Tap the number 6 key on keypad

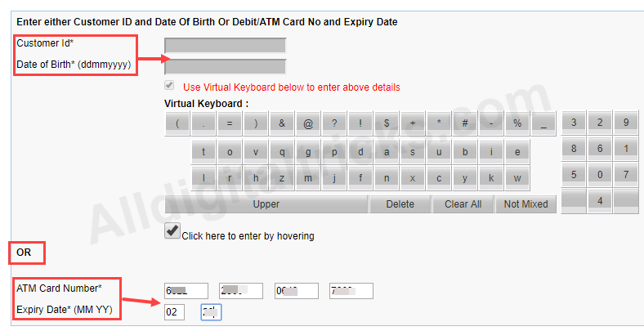pyautogui.click(x=600, y=148)
